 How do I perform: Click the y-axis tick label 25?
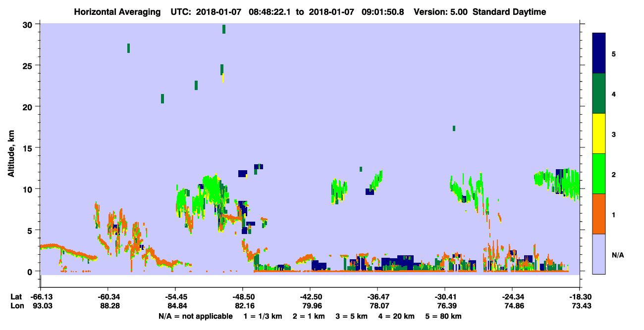point(28,65)
